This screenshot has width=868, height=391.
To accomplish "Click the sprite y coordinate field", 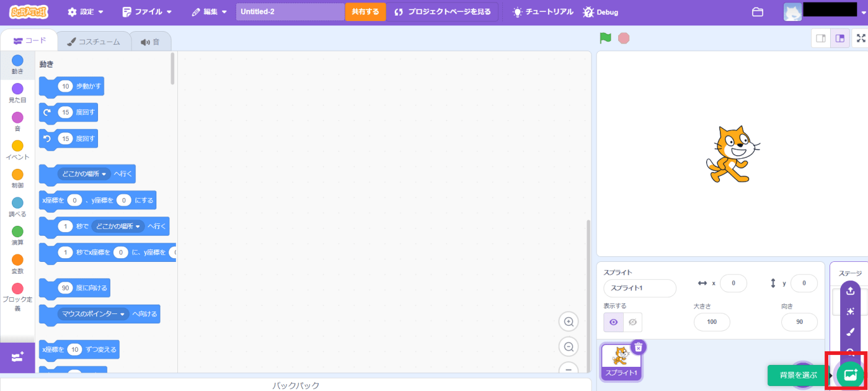I will point(804,283).
